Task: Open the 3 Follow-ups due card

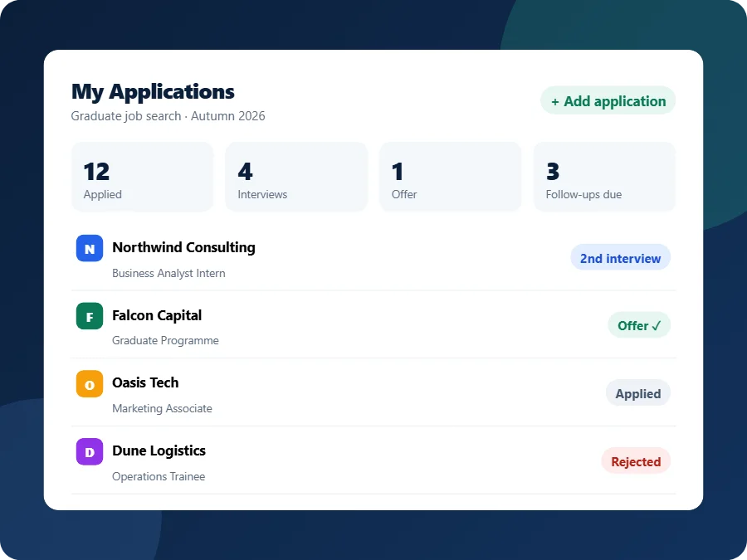Action: click(604, 177)
